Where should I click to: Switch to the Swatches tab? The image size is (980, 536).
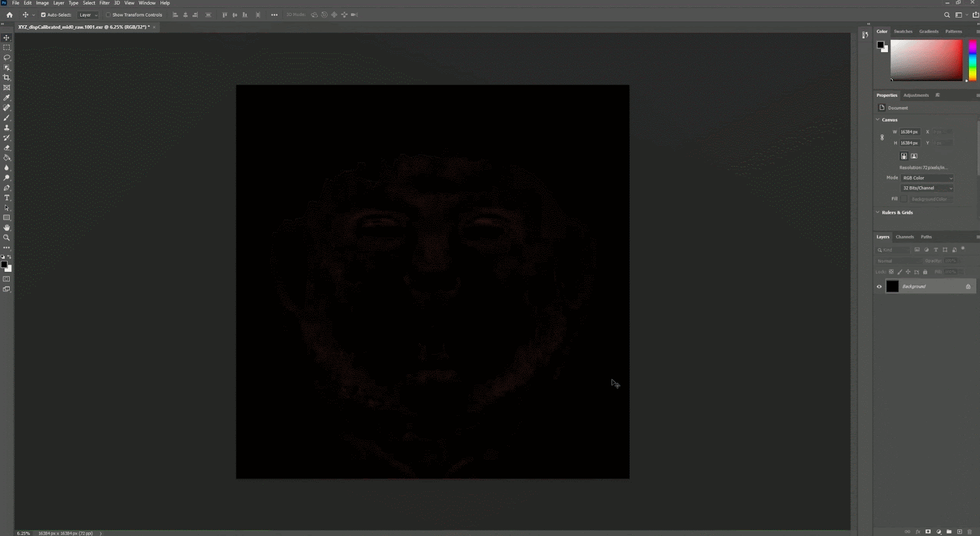903,31
